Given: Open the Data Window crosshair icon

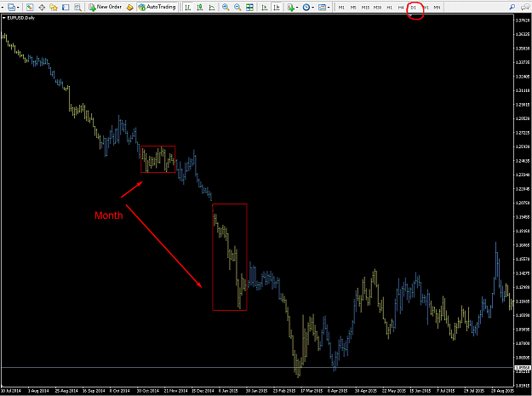Looking at the screenshot, I should [x=42, y=7].
